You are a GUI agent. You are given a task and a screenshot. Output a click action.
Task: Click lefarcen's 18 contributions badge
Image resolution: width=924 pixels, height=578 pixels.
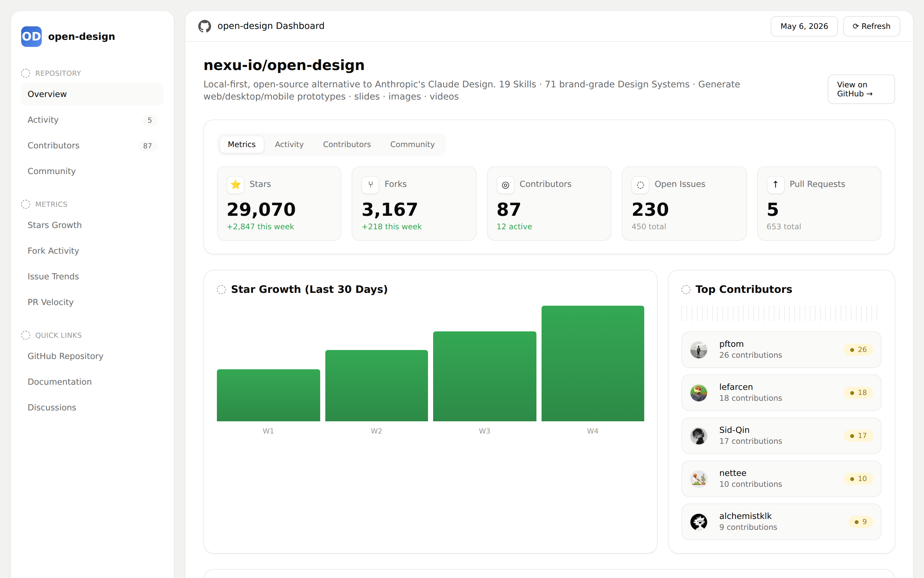(x=858, y=393)
